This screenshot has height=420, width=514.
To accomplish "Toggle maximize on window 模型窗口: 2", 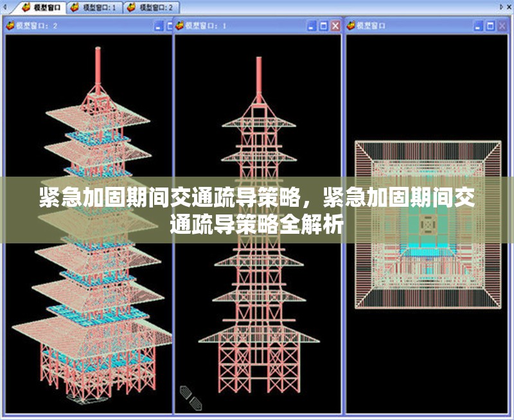I will (169, 25).
